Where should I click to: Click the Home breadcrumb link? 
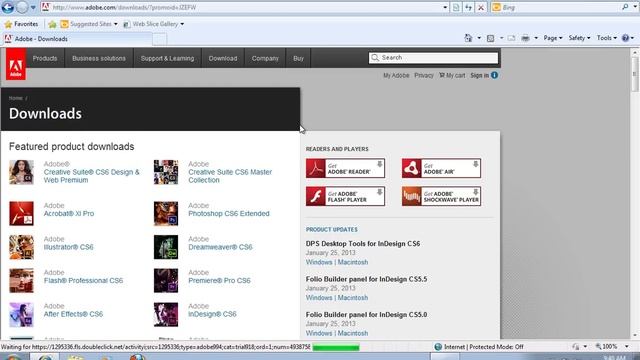point(16,98)
